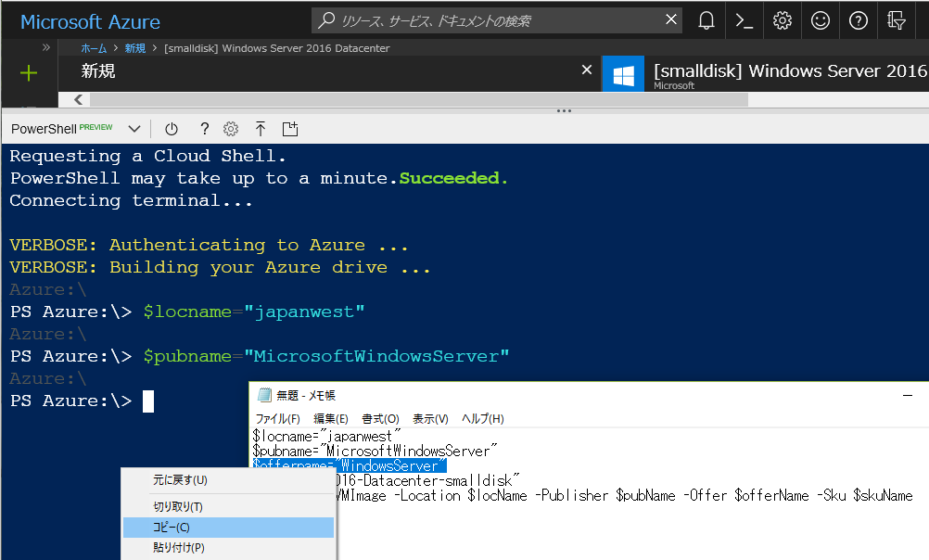The image size is (929, 560).
Task: Open a new Cloud Shell session icon
Action: [289, 129]
